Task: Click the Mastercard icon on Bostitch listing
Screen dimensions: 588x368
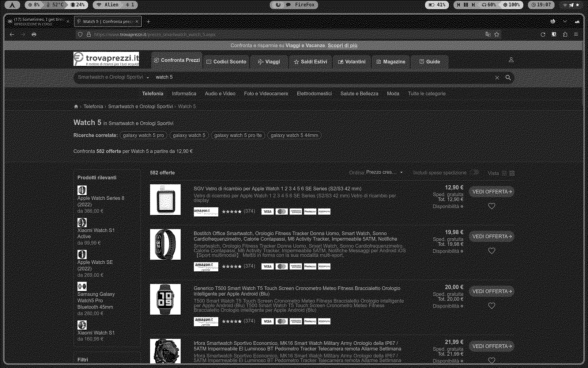Action: [281, 266]
